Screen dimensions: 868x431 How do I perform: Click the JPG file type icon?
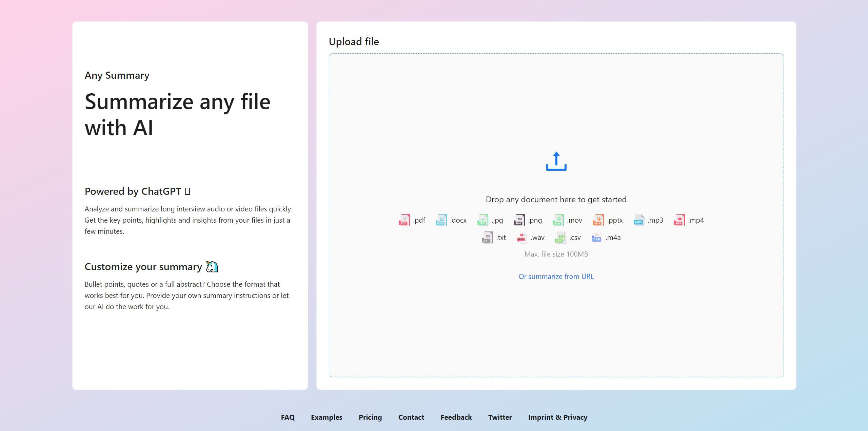[483, 220]
